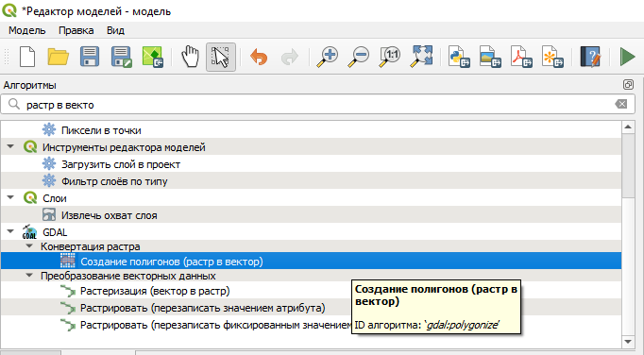Image resolution: width=644 pixels, height=355 pixels.
Task: Click the Слои group label
Action: pos(55,198)
